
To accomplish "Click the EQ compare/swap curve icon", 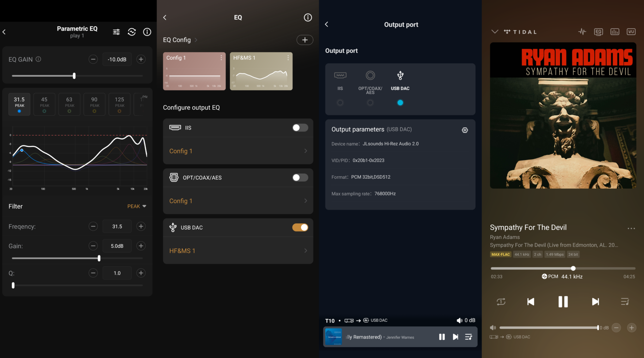I will (x=132, y=32).
